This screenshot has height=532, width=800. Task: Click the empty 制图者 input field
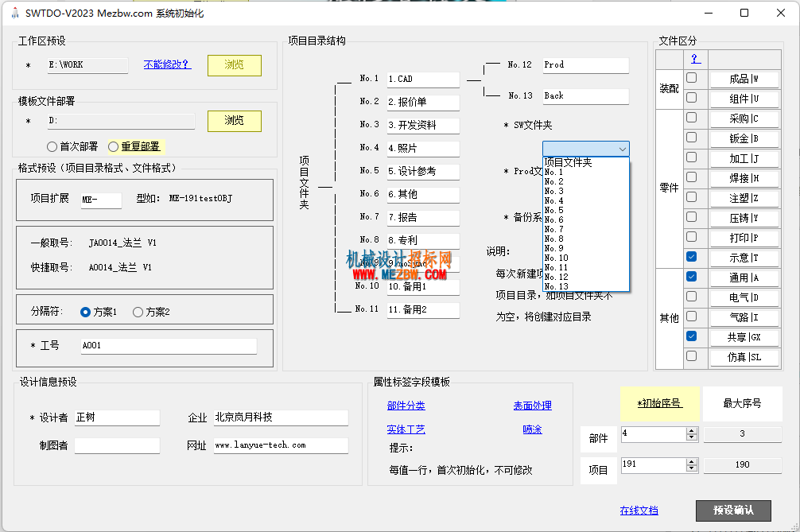pyautogui.click(x=118, y=445)
